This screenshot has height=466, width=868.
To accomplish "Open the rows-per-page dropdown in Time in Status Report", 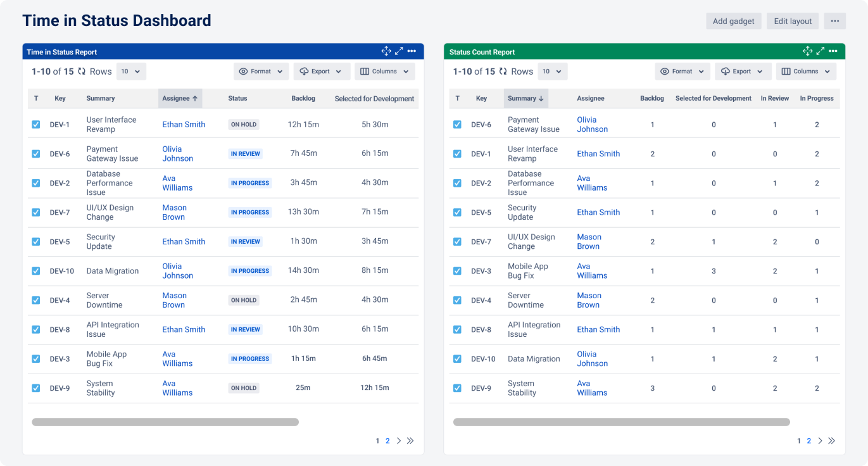I will click(x=130, y=71).
